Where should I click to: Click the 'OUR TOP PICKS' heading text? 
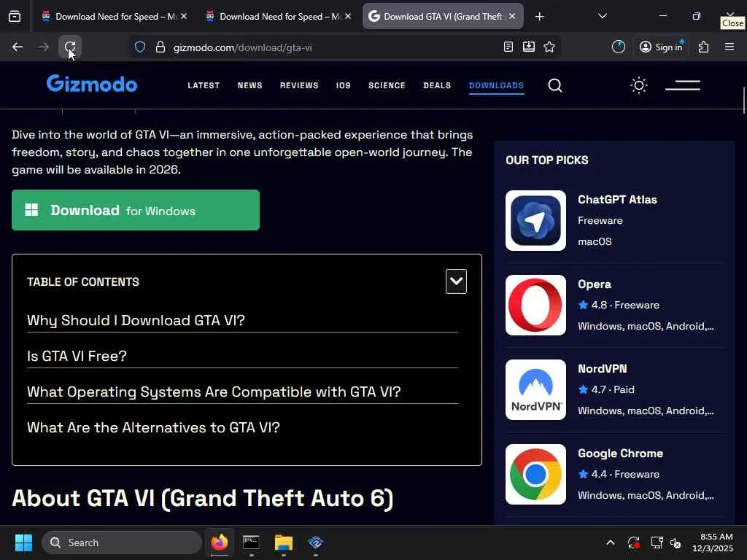click(547, 160)
